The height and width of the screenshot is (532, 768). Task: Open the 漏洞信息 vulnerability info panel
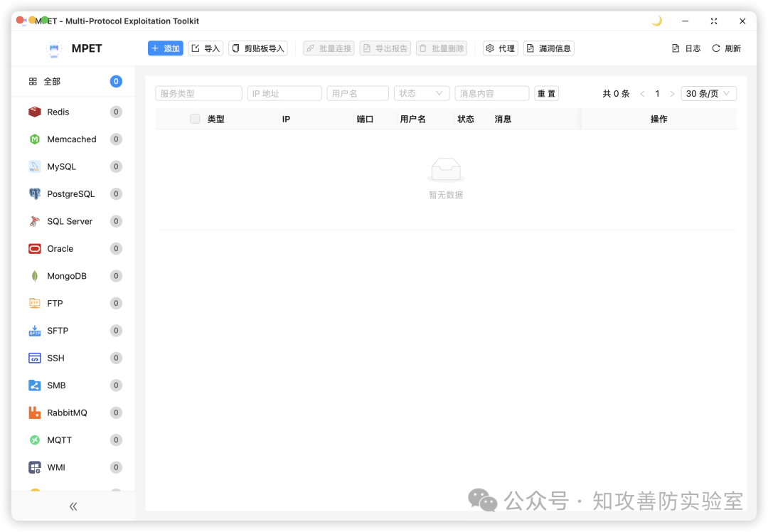point(546,48)
